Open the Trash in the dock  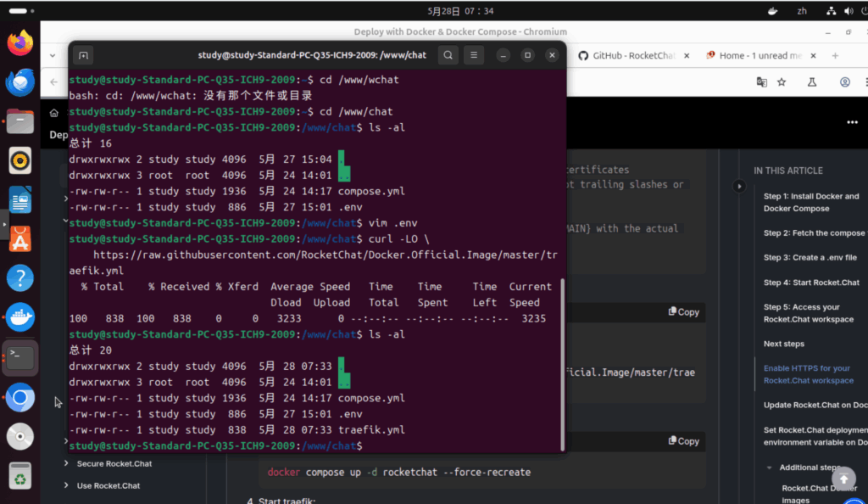(20, 476)
